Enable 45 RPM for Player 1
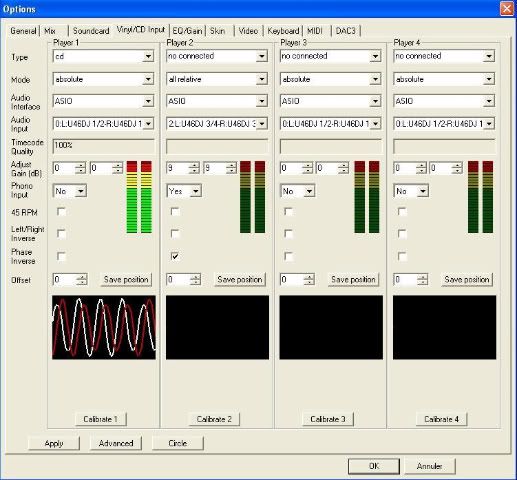This screenshot has width=517, height=480. pos(61,212)
